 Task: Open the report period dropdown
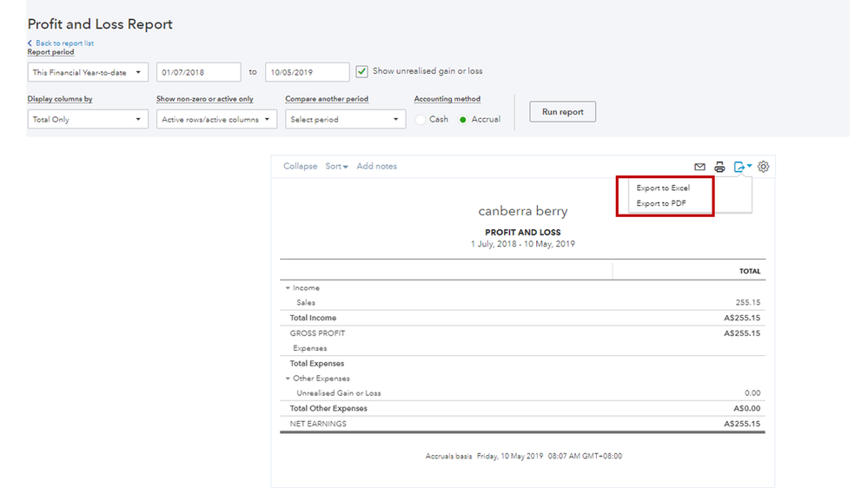pos(88,72)
